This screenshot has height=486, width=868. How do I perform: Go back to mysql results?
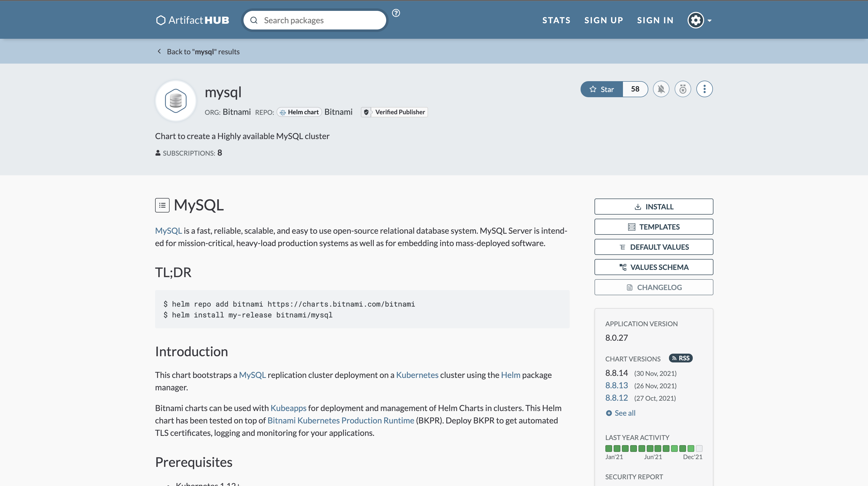pos(203,51)
